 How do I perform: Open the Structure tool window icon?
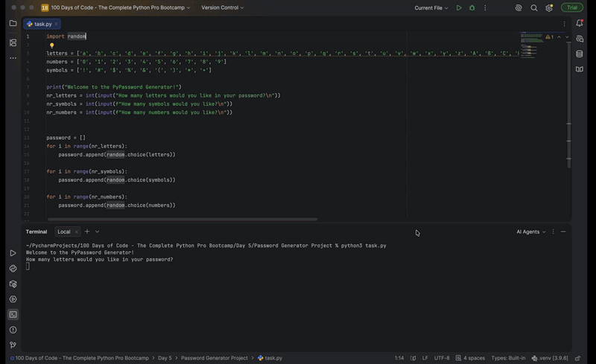(x=13, y=42)
